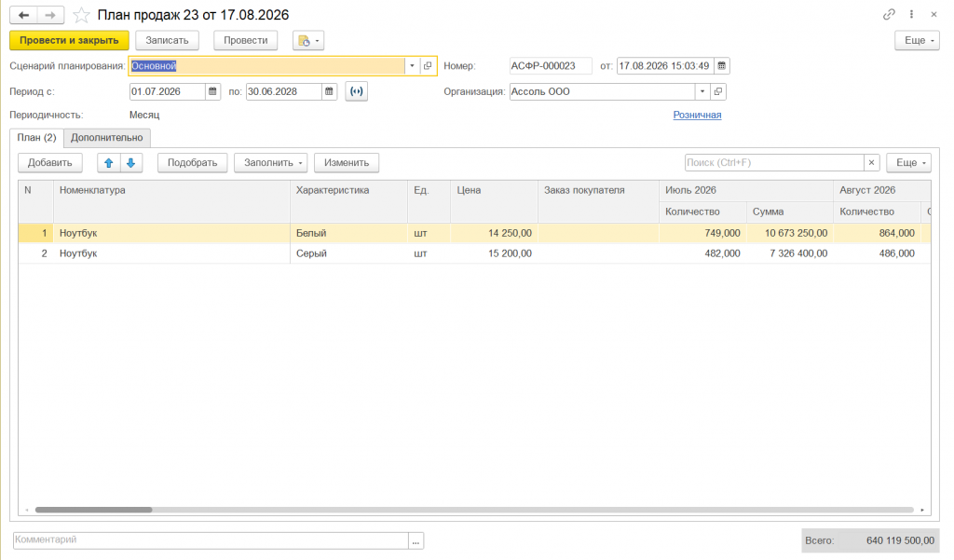Click scrollbar right arrow
The image size is (954, 560).
coord(922,510)
